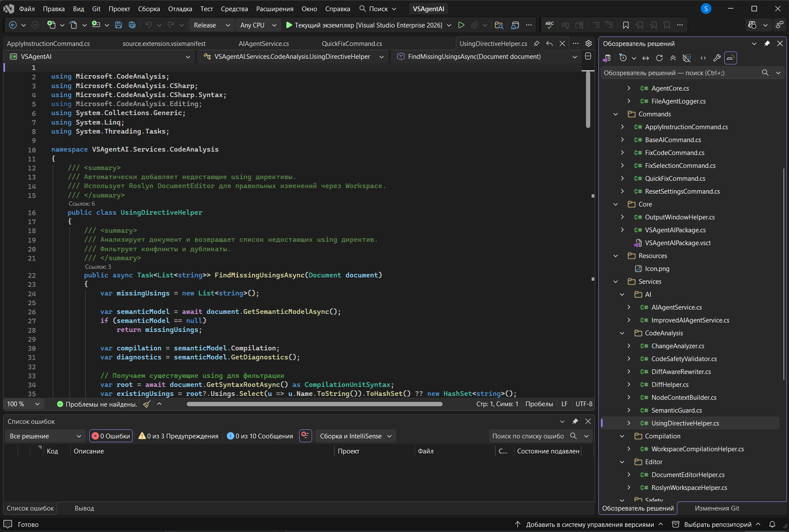
Task: Open the Release configuration dropdown
Action: pyautogui.click(x=212, y=25)
